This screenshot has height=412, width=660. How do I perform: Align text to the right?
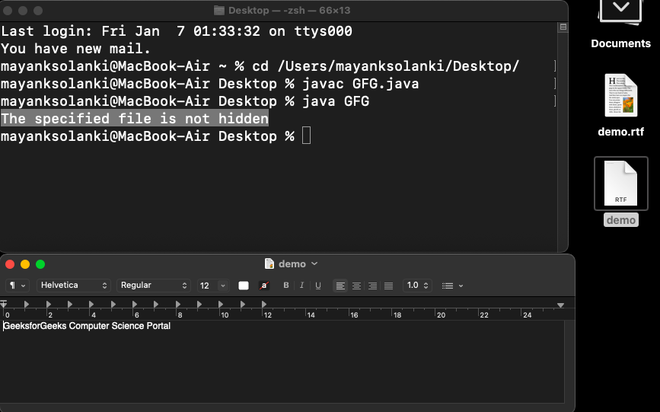pyautogui.click(x=371, y=286)
